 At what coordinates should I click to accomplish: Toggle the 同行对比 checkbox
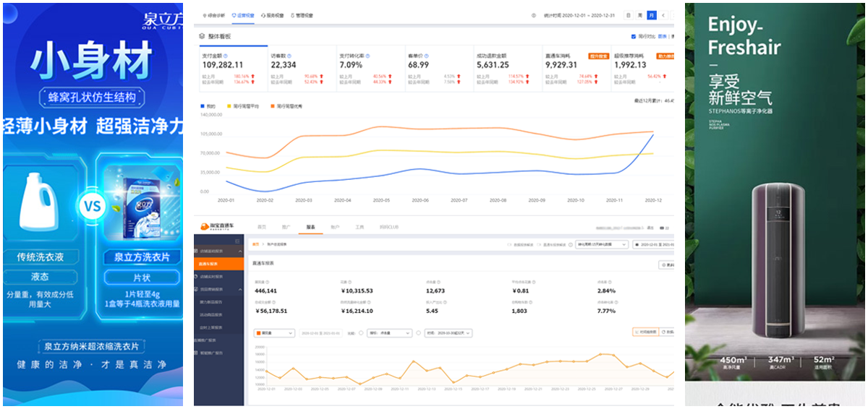click(634, 36)
